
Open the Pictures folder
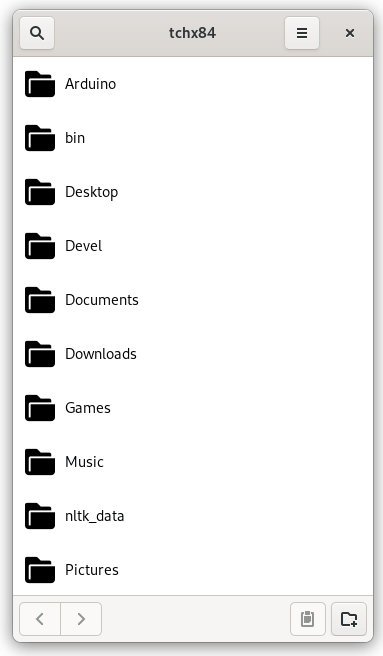(193, 569)
